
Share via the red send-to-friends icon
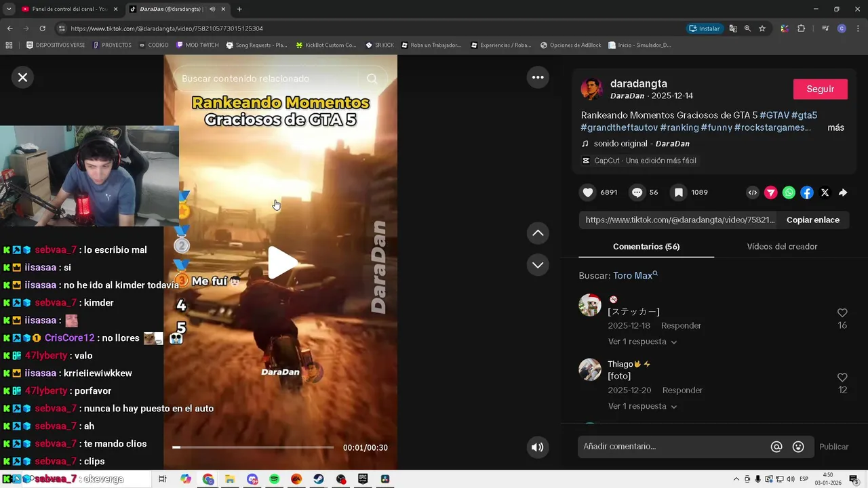click(x=771, y=192)
